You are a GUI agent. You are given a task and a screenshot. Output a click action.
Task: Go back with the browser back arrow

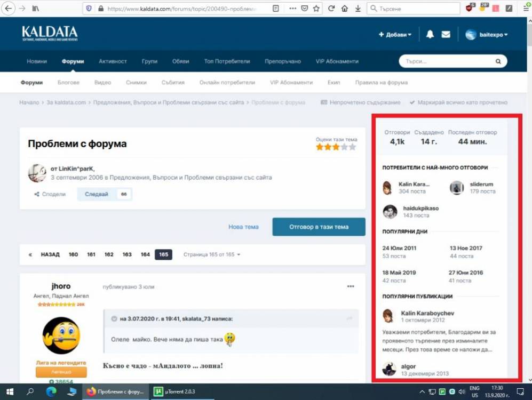[x=8, y=8]
